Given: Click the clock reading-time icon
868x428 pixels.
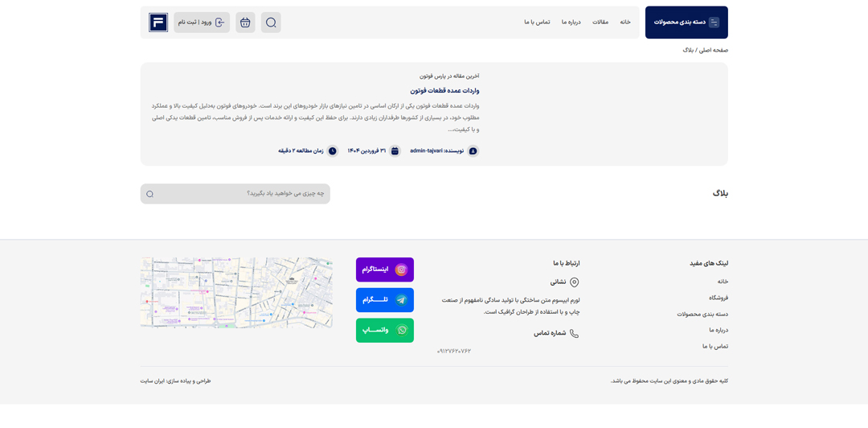Looking at the screenshot, I should click(332, 150).
